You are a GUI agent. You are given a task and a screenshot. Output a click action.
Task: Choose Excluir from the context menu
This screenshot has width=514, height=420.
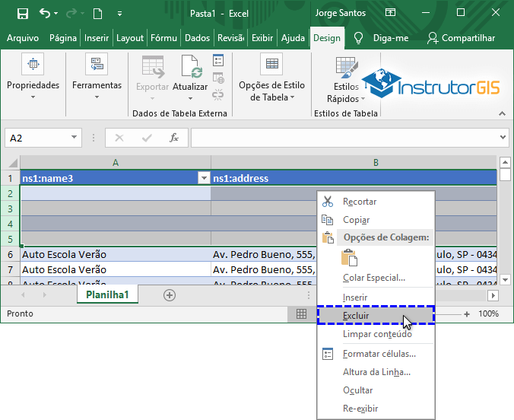pos(356,315)
